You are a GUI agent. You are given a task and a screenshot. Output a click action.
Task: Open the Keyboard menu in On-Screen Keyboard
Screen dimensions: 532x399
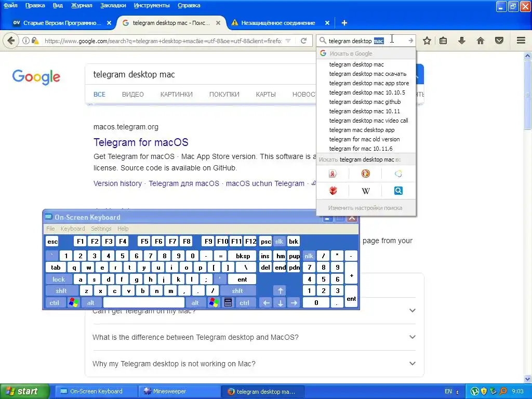point(73,229)
